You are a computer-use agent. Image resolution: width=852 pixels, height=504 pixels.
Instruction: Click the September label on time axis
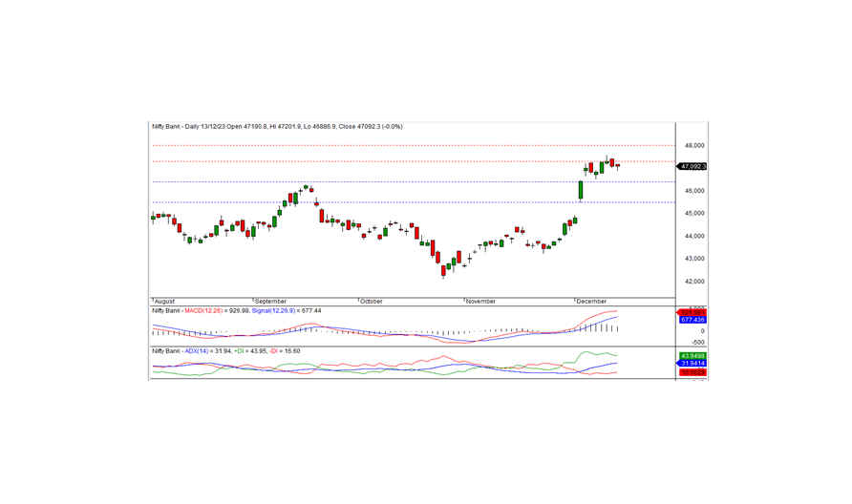click(270, 301)
